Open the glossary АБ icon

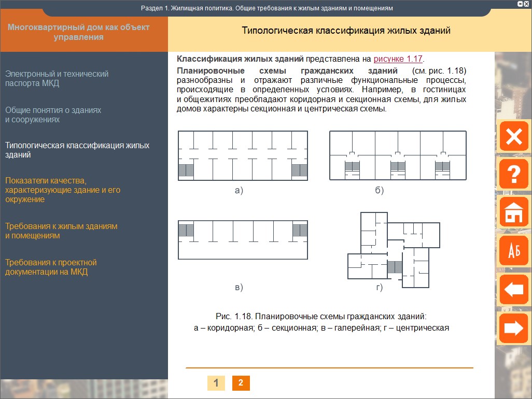coord(513,250)
